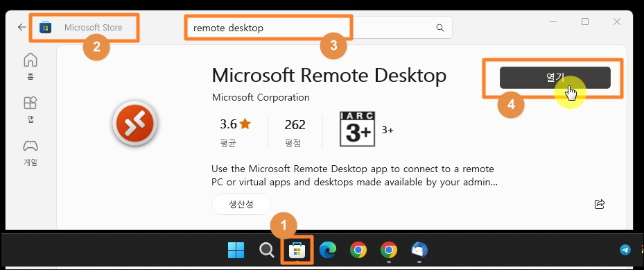Open the first Chrome taskbar icon

[x=358, y=250]
